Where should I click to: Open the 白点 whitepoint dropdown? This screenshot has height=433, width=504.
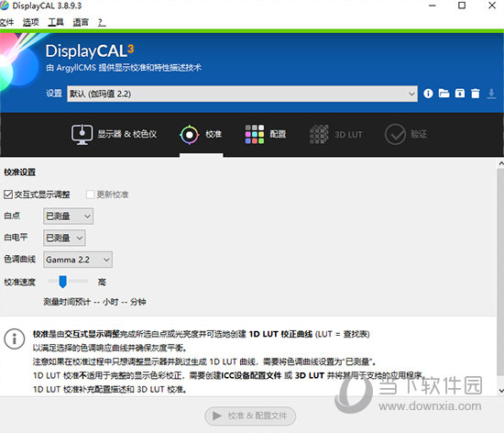click(x=68, y=216)
